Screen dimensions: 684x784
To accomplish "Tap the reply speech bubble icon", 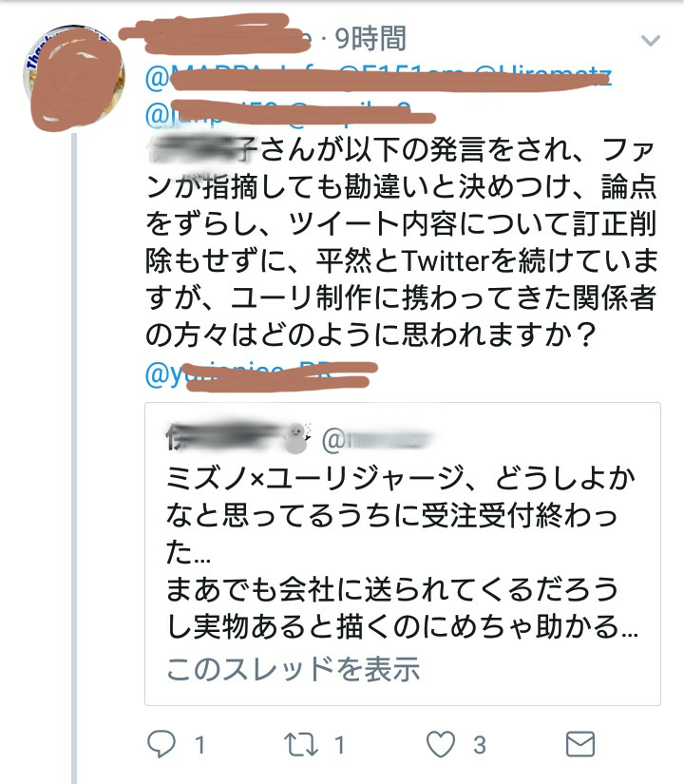I will tap(163, 743).
